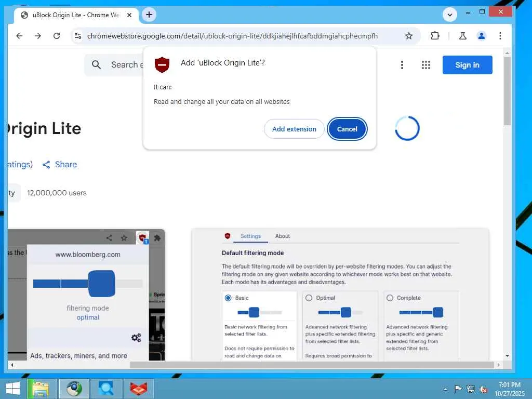Image resolution: width=532 pixels, height=399 pixels.
Task: Click the star icon in screenshot toolbar
Action: tap(124, 238)
